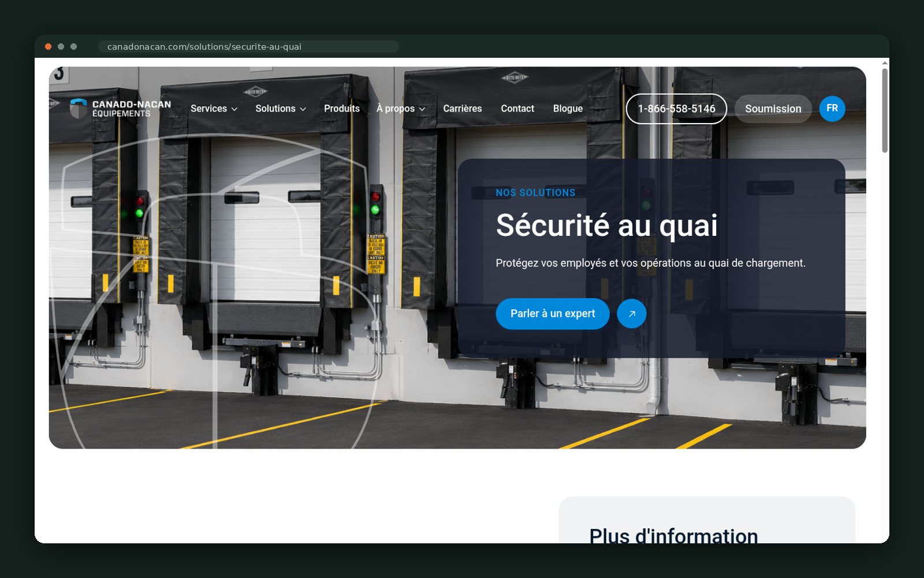Image resolution: width=924 pixels, height=578 pixels.
Task: Click the text Protégez vos employés description
Action: [650, 263]
